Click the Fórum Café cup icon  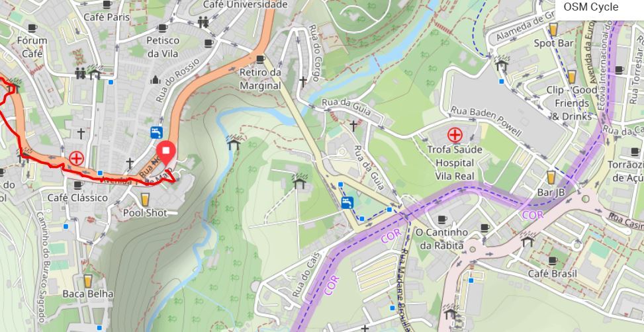tap(32, 28)
